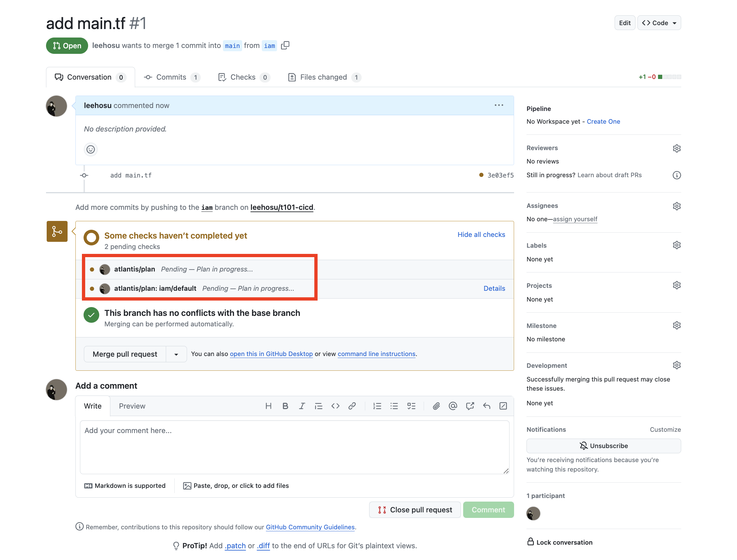Mention a user with @ icon
Viewport: 737px width, 560px height.
[x=453, y=406]
